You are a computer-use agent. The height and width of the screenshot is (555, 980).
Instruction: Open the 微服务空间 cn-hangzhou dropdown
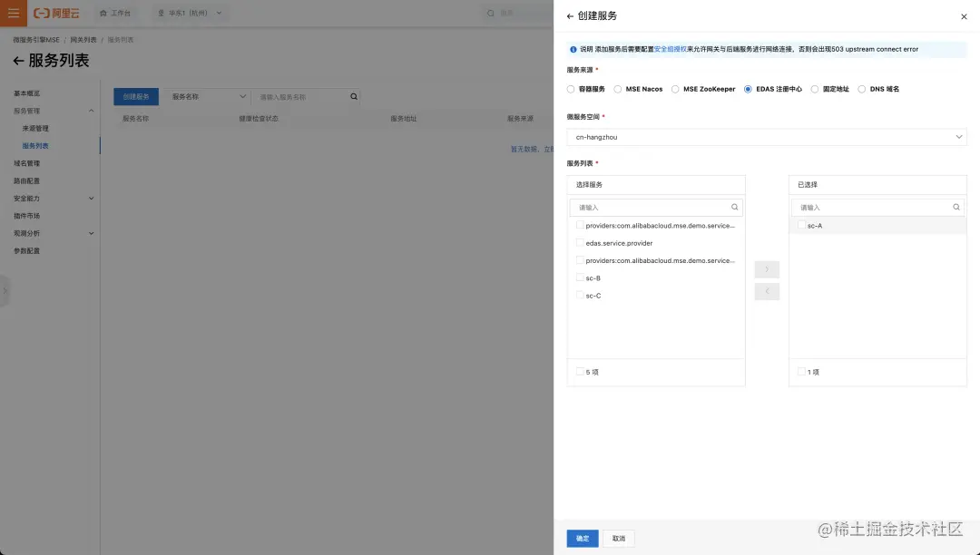pos(766,137)
